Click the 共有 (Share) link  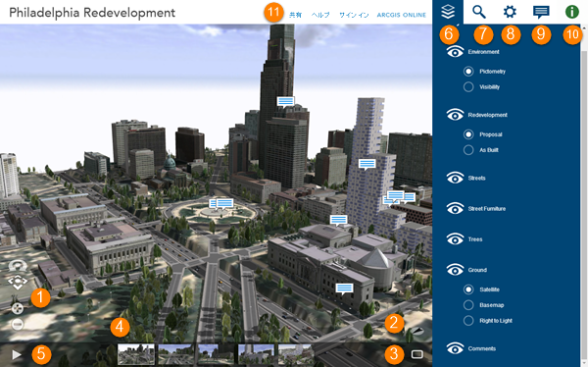click(x=296, y=15)
